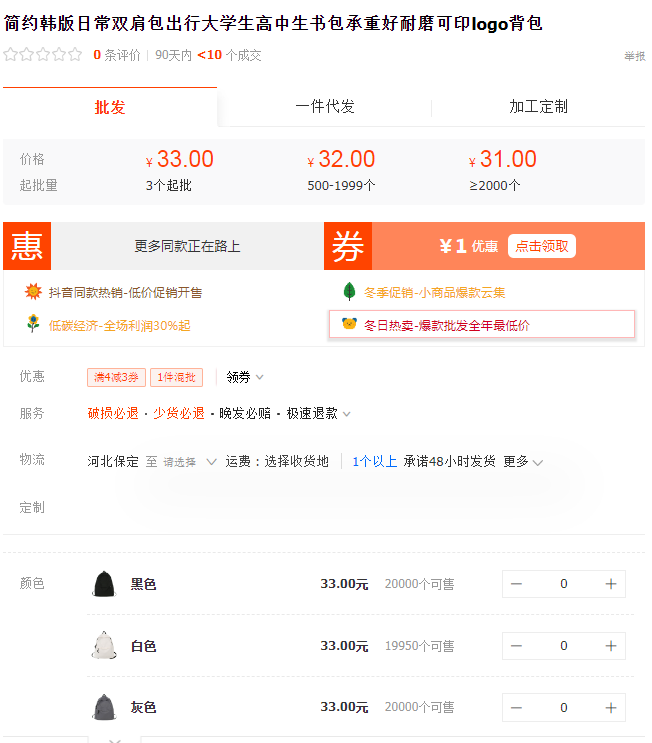Click the fifth rating star
The width and height of the screenshot is (652, 743).
[75, 55]
